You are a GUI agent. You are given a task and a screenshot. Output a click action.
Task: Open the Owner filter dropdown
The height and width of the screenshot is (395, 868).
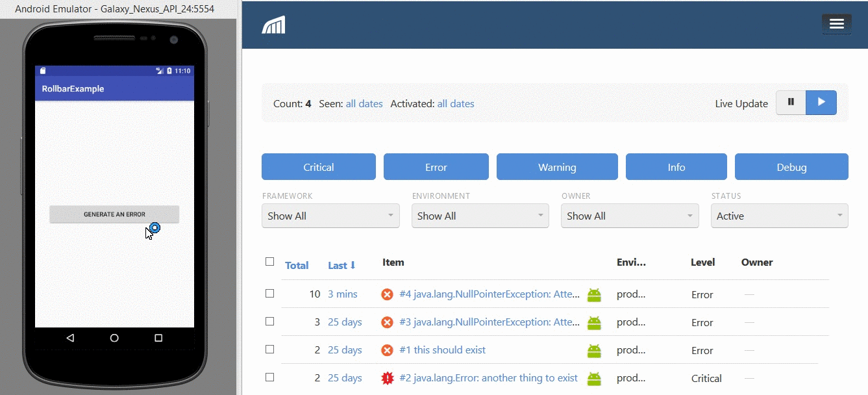630,216
